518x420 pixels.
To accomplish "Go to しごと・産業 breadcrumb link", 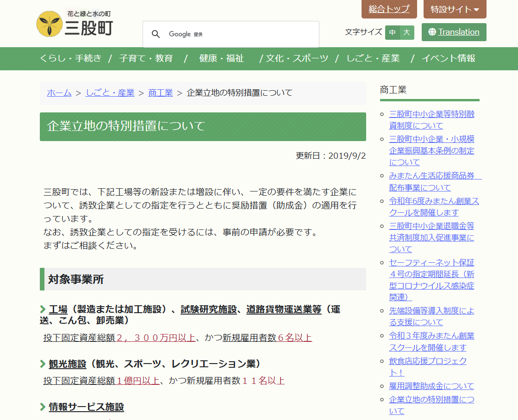I will click(110, 93).
